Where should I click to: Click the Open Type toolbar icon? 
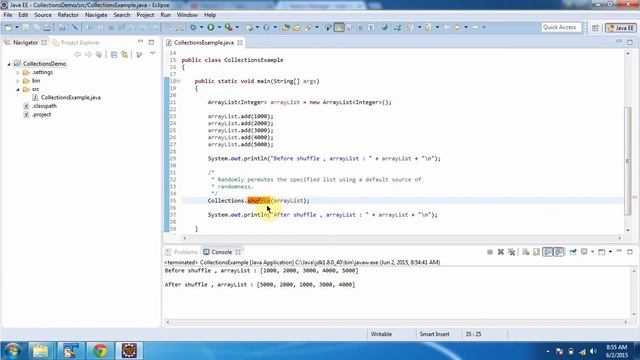coord(286,28)
